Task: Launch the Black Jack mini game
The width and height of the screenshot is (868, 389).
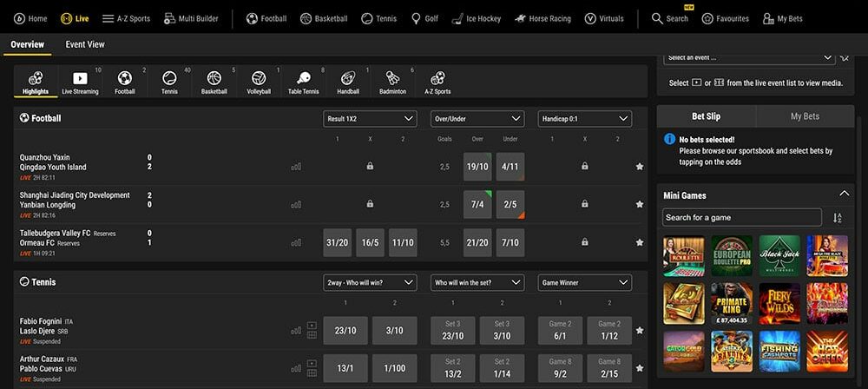Action: 779,256
